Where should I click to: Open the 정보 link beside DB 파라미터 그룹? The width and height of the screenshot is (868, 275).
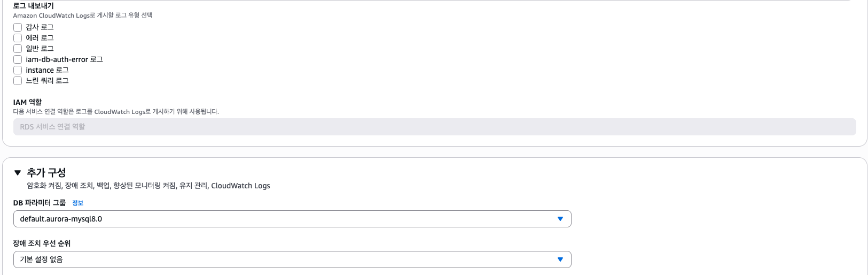(x=77, y=203)
